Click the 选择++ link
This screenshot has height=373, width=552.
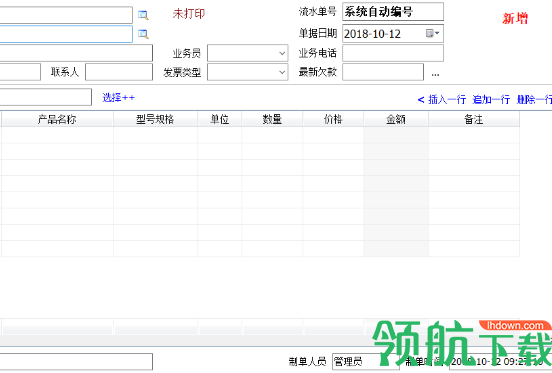[x=118, y=97]
